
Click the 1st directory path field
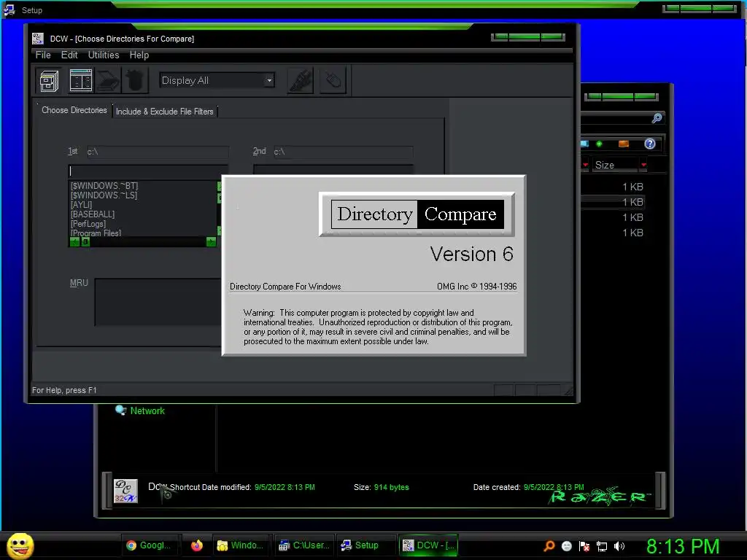[157, 152]
